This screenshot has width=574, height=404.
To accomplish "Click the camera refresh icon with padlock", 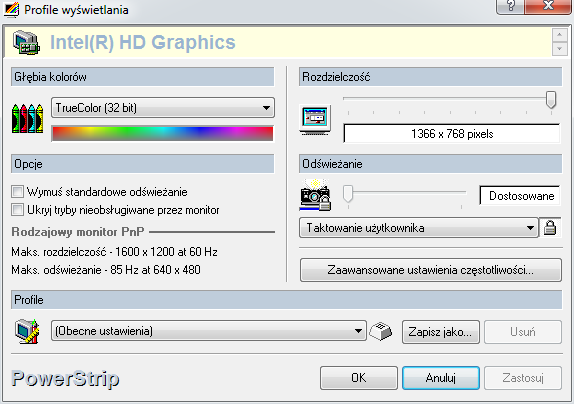I will pos(315,195).
